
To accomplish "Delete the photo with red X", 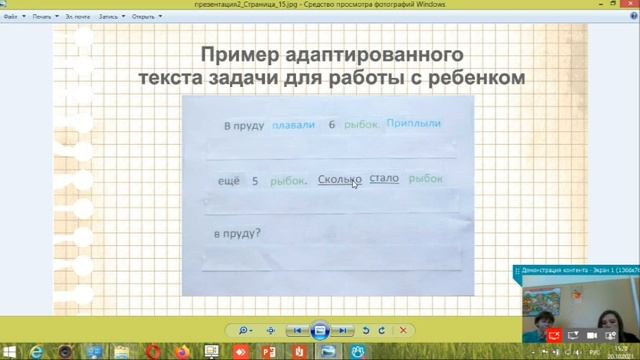I will click(x=403, y=330).
